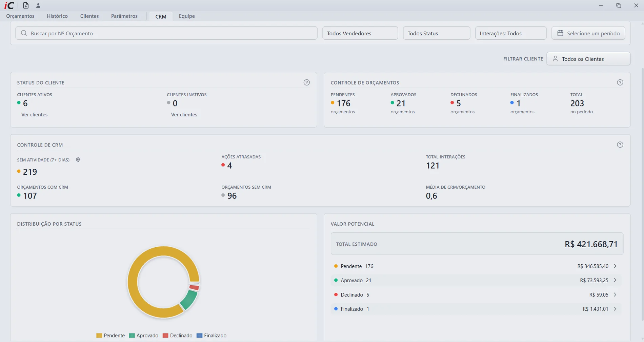This screenshot has width=644, height=342.
Task: Click the Média de CRM 0,6 value
Action: click(431, 196)
